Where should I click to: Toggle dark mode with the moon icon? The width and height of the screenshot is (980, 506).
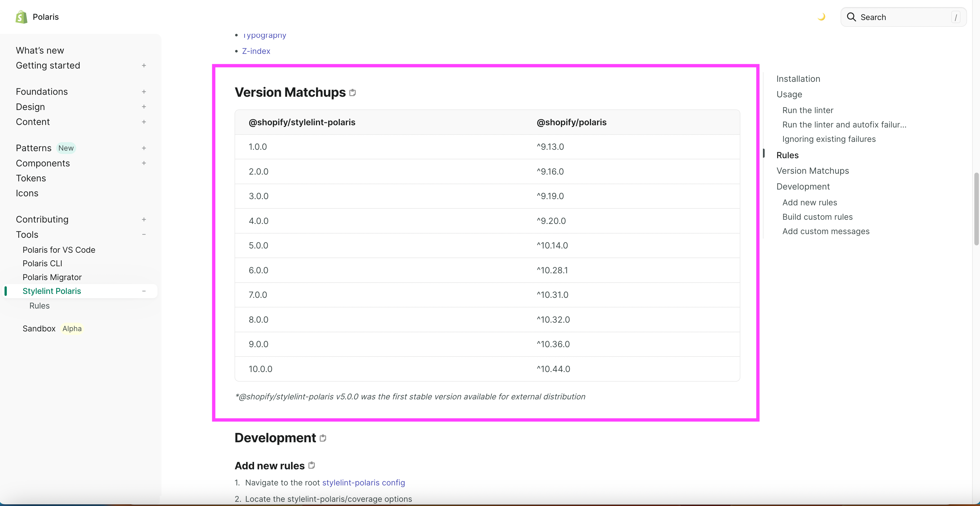click(821, 17)
